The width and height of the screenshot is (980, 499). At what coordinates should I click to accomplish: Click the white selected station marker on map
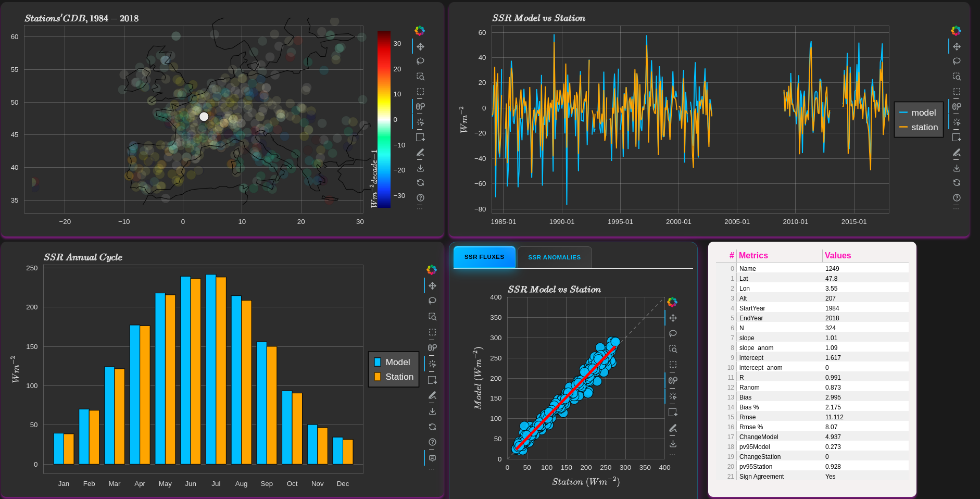204,117
